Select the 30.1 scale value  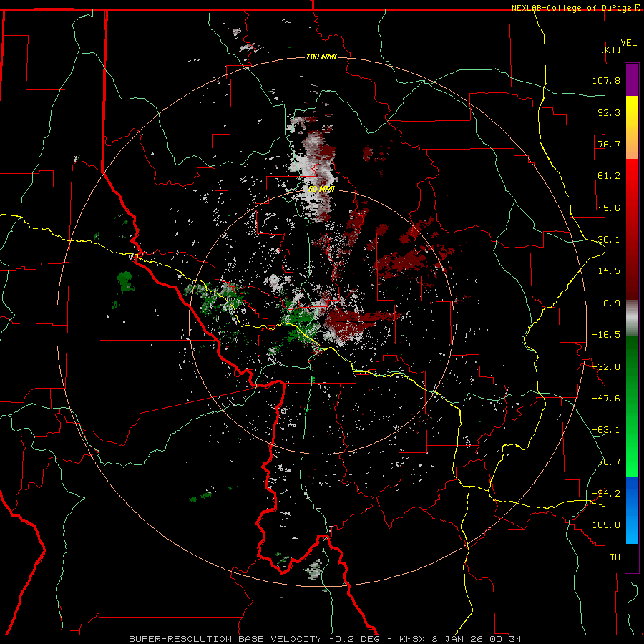tap(609, 240)
